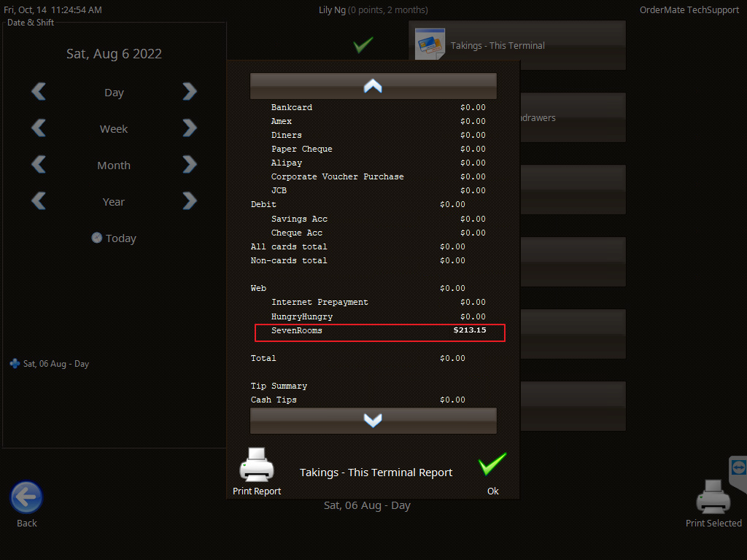Click the Takings - This Terminal Report title
The image size is (747, 560).
[376, 472]
